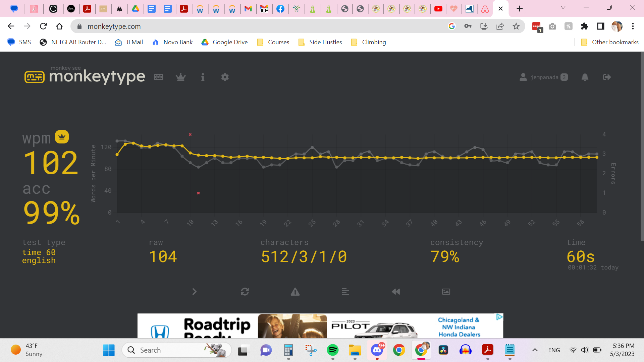Click the monkeytype logo text
This screenshot has height=362, width=644.
pos(97,76)
